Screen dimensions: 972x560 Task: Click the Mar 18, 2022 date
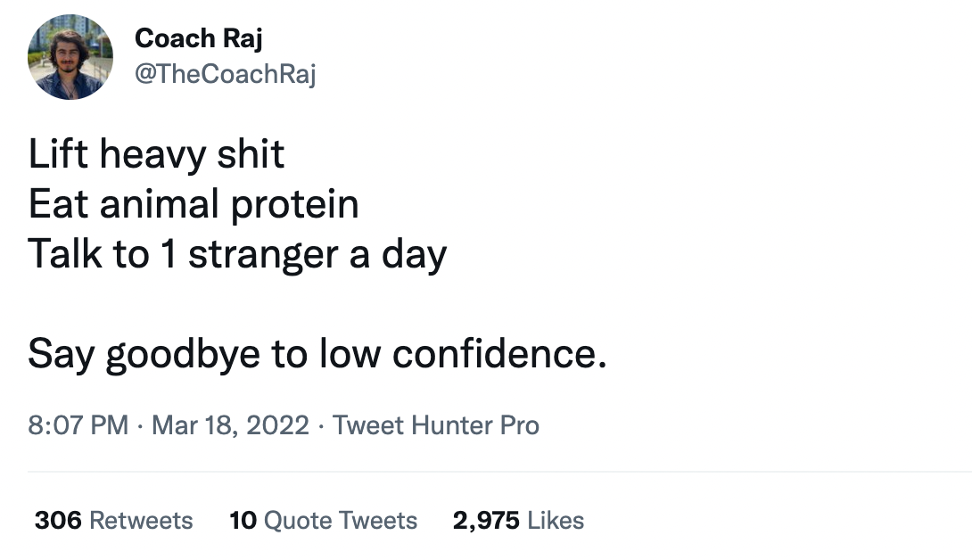click(231, 425)
